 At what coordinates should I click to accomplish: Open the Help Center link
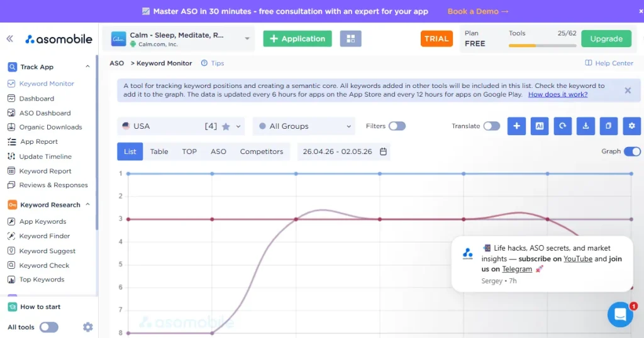coord(609,63)
